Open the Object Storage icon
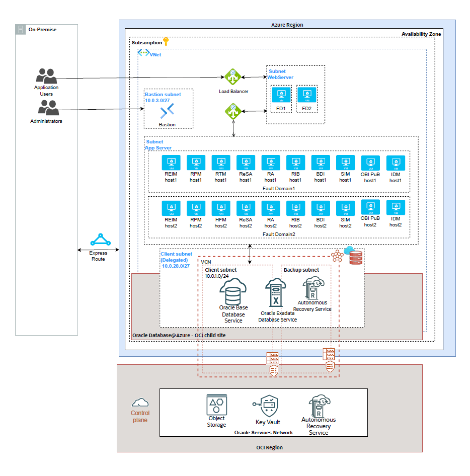Viewport: 470px width, 476px height. click(216, 404)
